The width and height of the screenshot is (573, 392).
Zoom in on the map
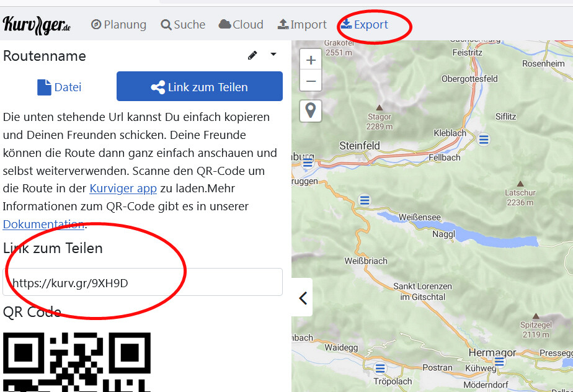(311, 61)
